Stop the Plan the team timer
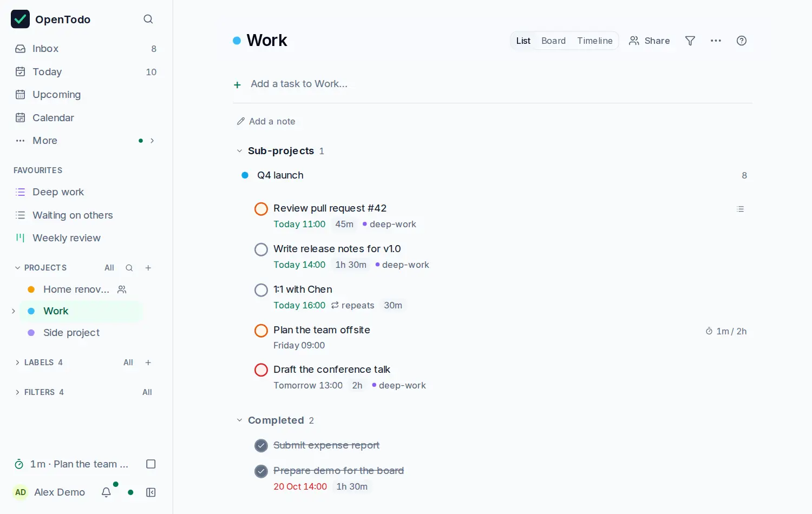 [x=151, y=464]
